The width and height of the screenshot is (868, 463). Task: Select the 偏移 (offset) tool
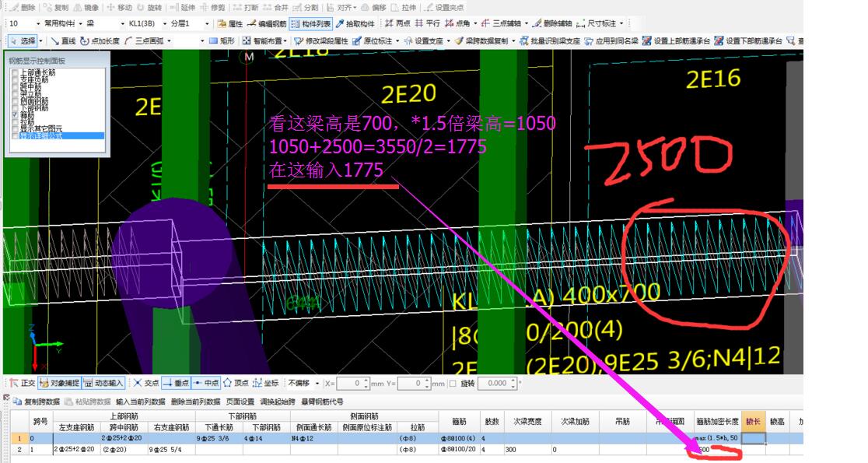(x=373, y=8)
